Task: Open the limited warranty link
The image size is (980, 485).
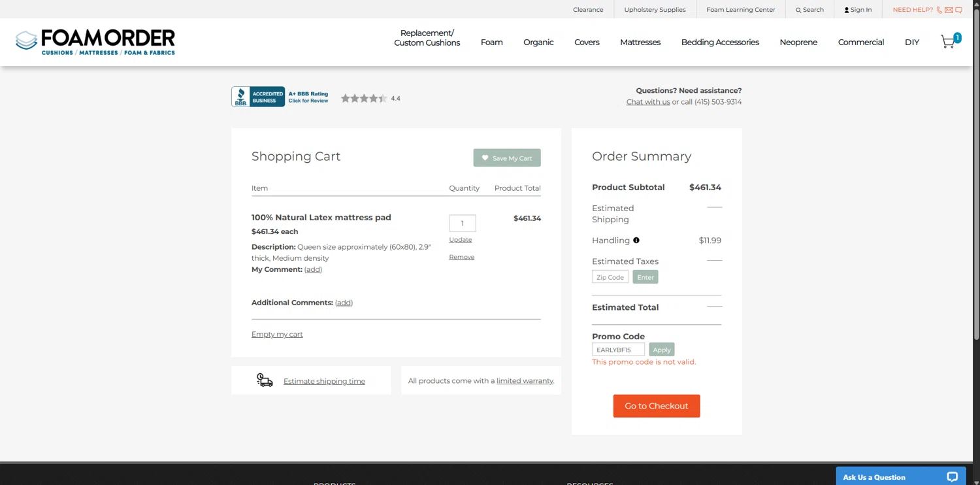Action: [x=525, y=381]
